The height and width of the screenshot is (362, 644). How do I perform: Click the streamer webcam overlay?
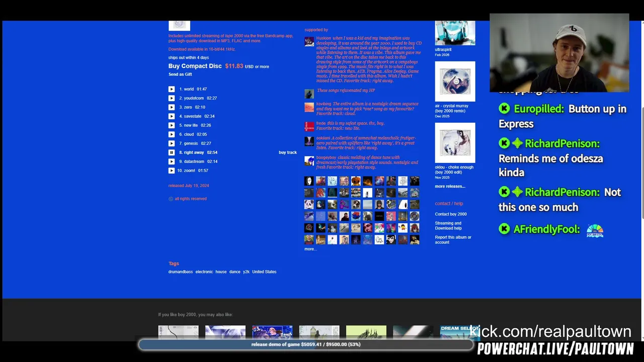coord(559,53)
